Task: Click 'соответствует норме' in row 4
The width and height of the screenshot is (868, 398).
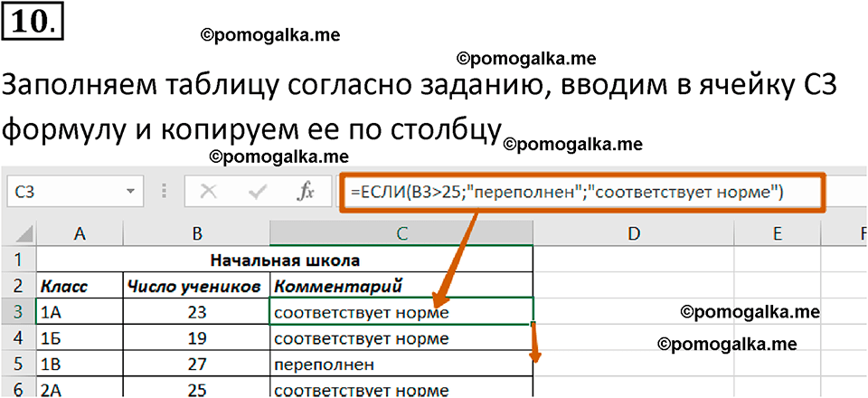Action: (x=401, y=337)
